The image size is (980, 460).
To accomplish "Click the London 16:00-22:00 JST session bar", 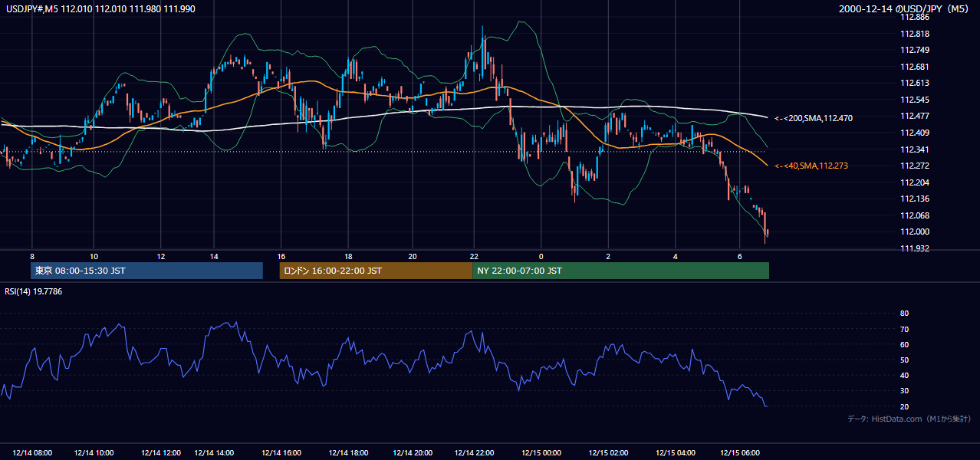I will tap(376, 271).
